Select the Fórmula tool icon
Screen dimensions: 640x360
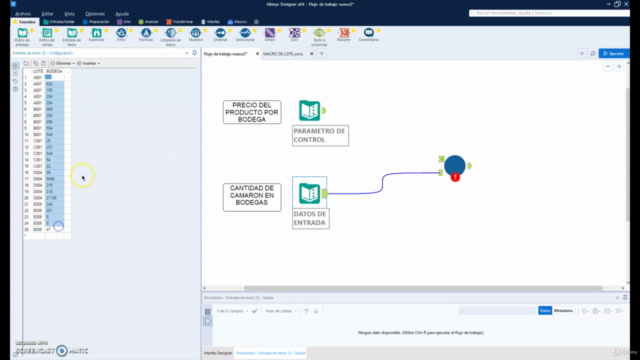(146, 33)
